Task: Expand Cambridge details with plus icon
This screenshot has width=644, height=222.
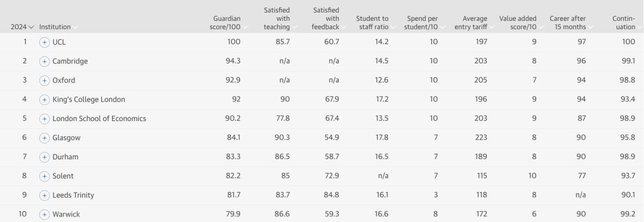Action: click(44, 61)
